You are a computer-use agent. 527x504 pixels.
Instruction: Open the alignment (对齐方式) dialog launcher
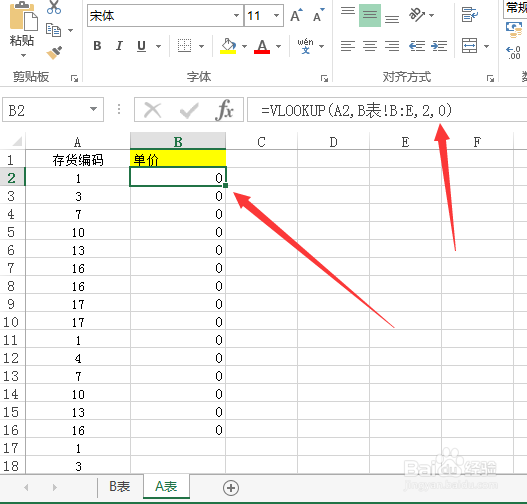coord(490,78)
